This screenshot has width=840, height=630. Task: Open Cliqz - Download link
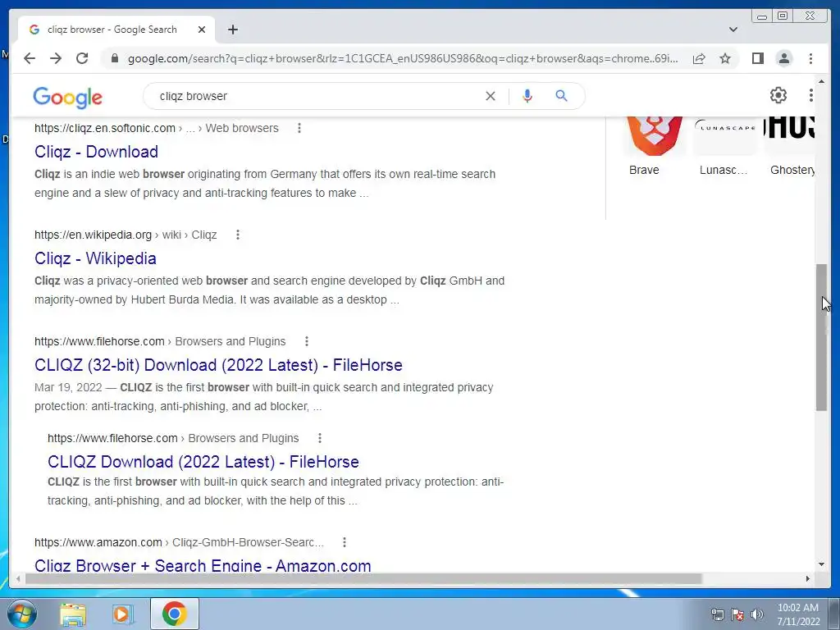pos(97,152)
